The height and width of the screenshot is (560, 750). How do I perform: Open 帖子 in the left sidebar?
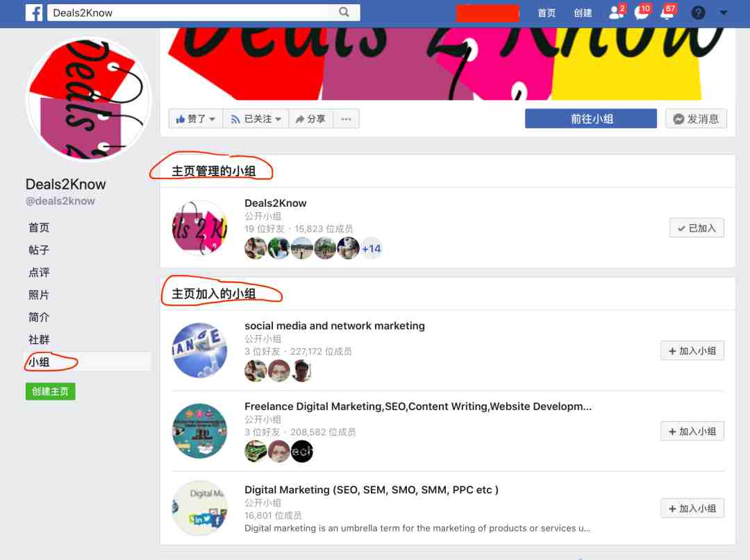(39, 250)
